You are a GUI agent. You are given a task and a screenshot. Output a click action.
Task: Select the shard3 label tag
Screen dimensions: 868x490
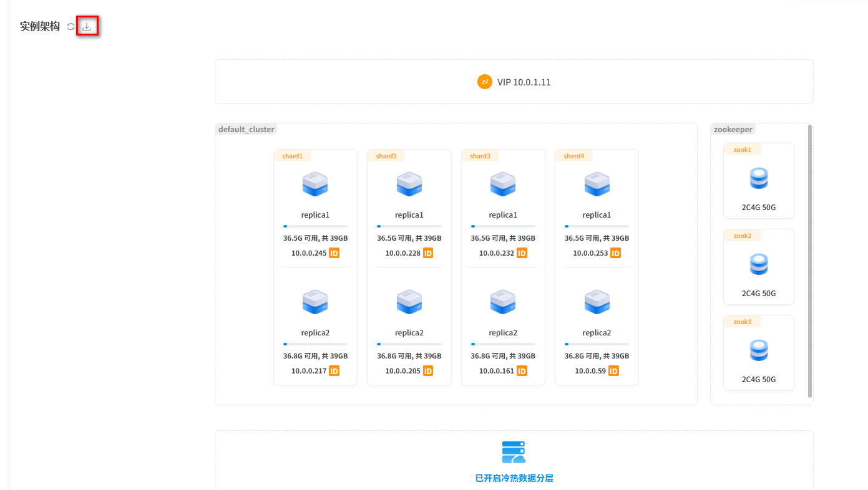(480, 156)
